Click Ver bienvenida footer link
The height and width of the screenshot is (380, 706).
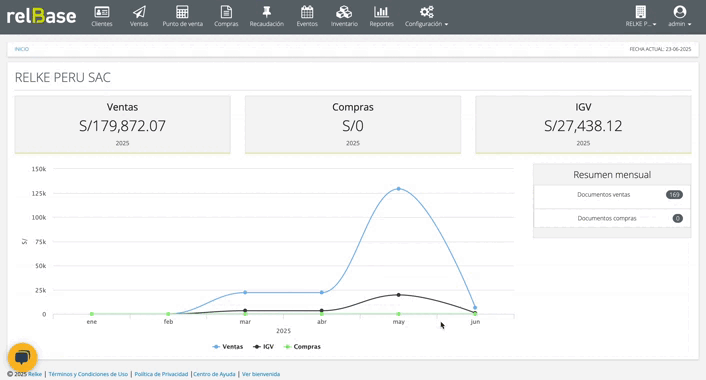point(261,374)
